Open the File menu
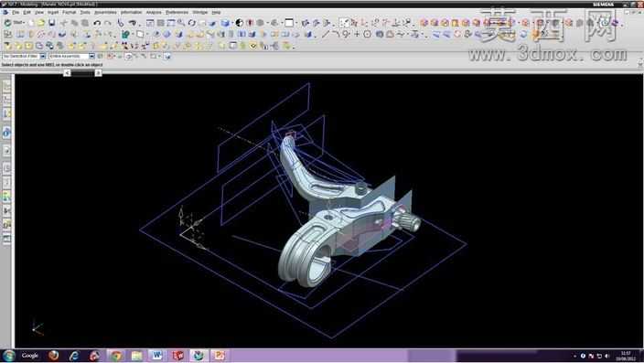This screenshot has width=644, height=363. tap(16, 12)
